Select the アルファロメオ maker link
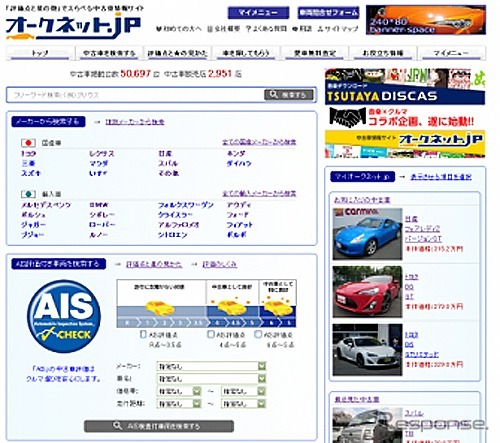 click(x=179, y=225)
